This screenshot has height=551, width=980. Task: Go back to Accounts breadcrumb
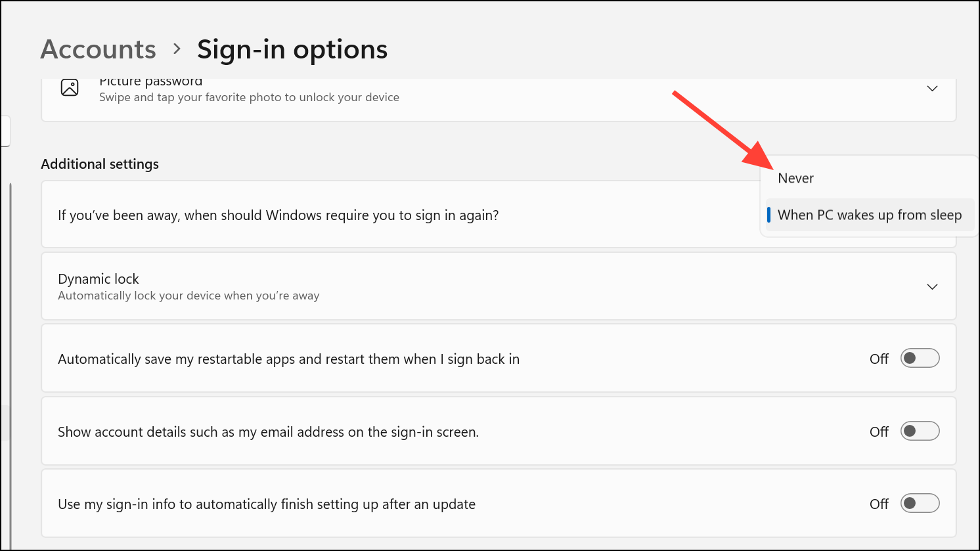point(99,49)
